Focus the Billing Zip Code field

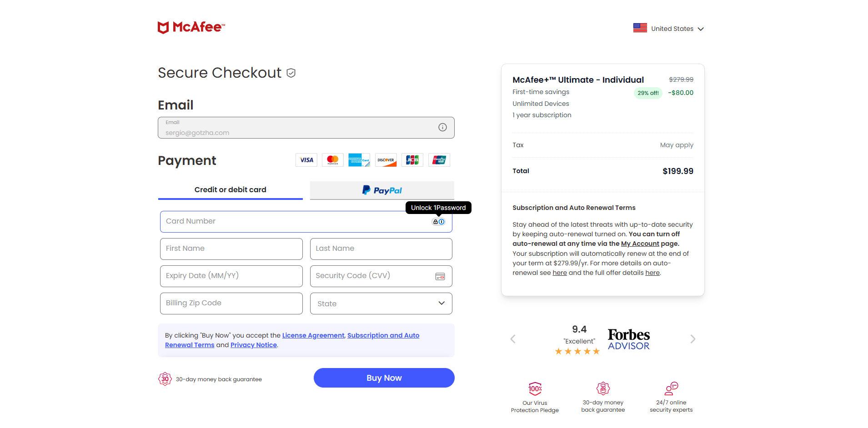coord(231,304)
